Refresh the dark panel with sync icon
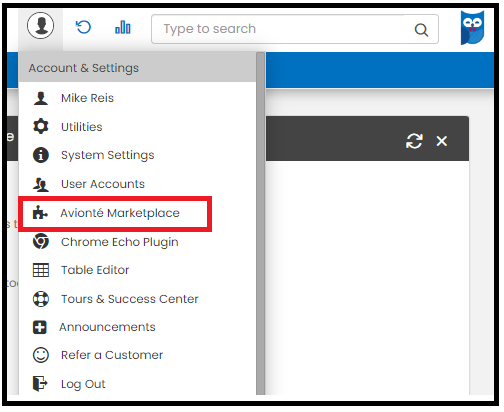 tap(414, 141)
